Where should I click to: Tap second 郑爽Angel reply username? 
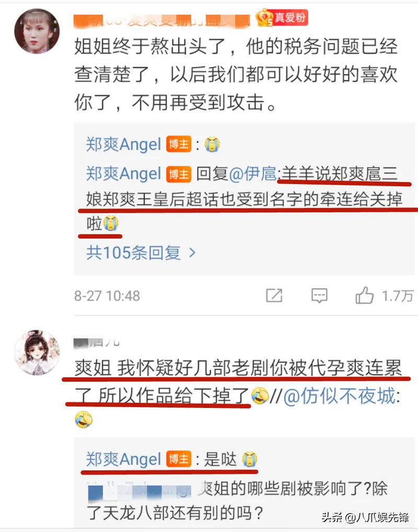pos(123,174)
